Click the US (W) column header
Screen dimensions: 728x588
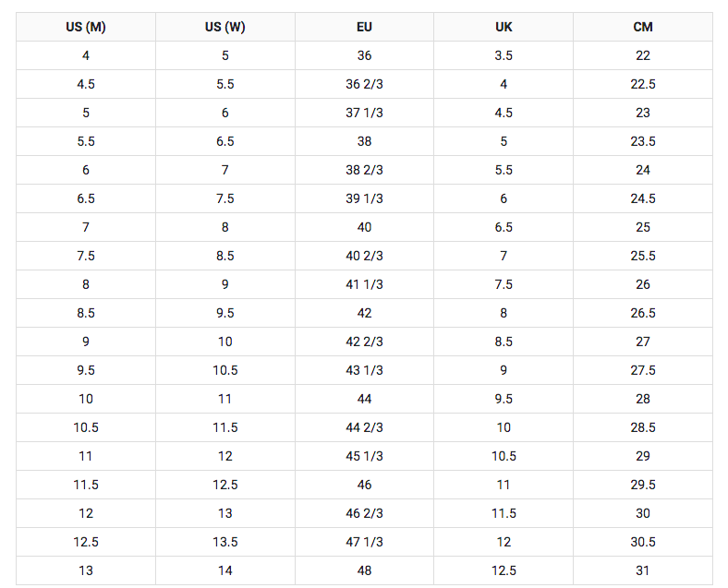coord(225,27)
